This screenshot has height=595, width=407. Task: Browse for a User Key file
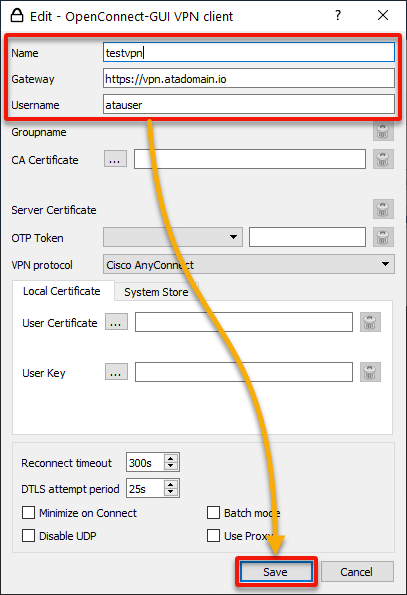pyautogui.click(x=116, y=372)
